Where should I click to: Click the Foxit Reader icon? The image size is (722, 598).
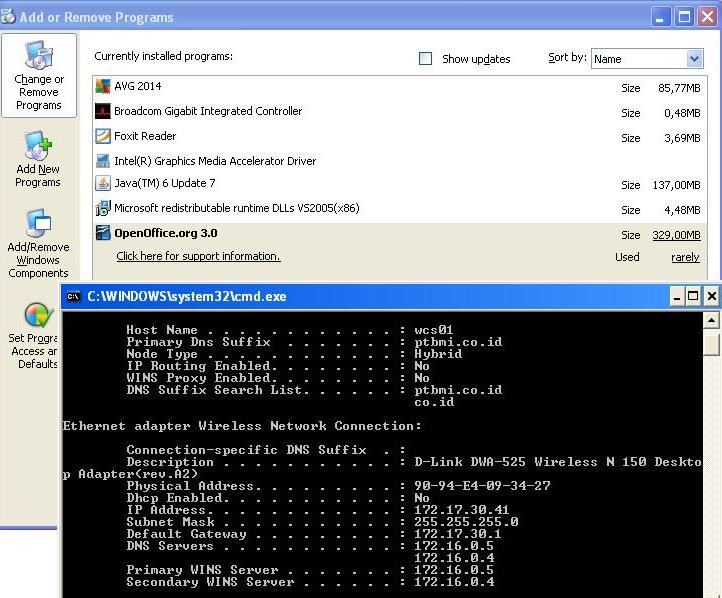[102, 137]
